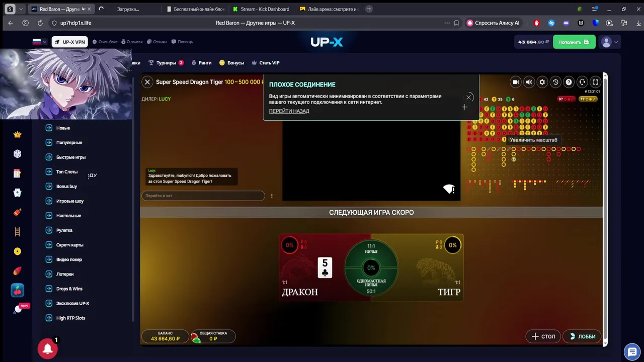Click the chat message input field

point(203,196)
